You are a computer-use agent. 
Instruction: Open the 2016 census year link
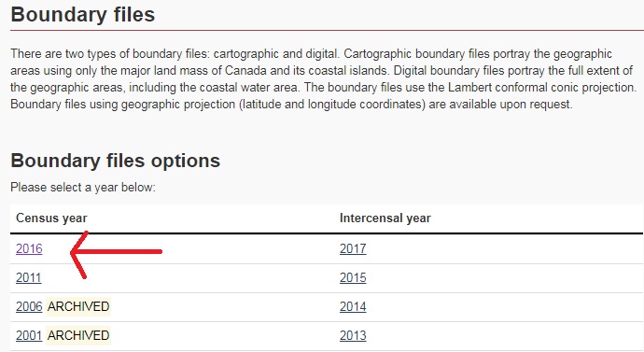click(x=29, y=249)
